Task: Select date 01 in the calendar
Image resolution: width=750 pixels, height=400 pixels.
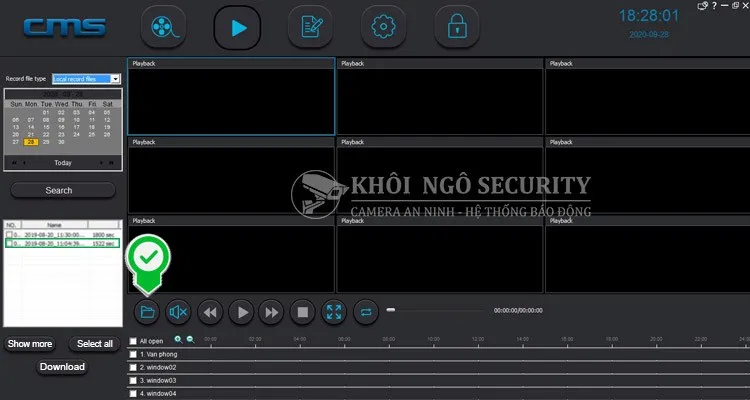Action: click(x=46, y=113)
